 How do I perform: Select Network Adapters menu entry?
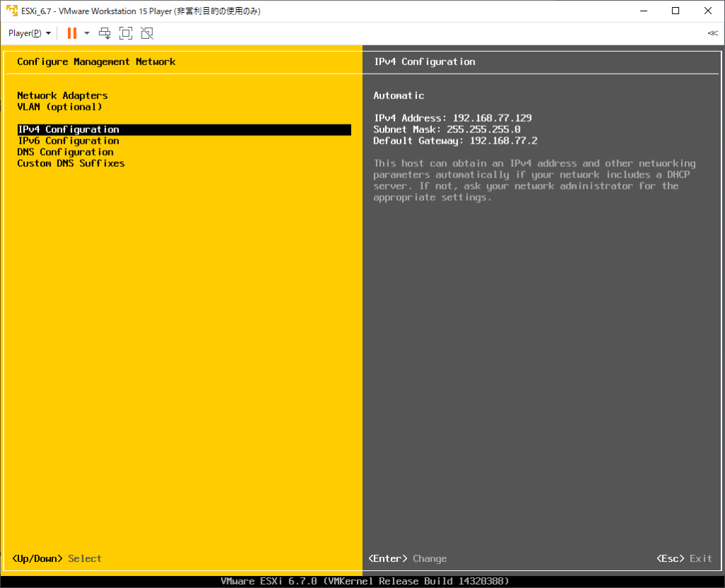point(62,96)
